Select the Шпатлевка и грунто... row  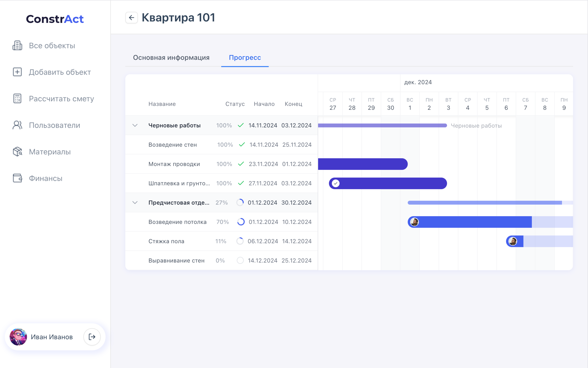click(221, 183)
